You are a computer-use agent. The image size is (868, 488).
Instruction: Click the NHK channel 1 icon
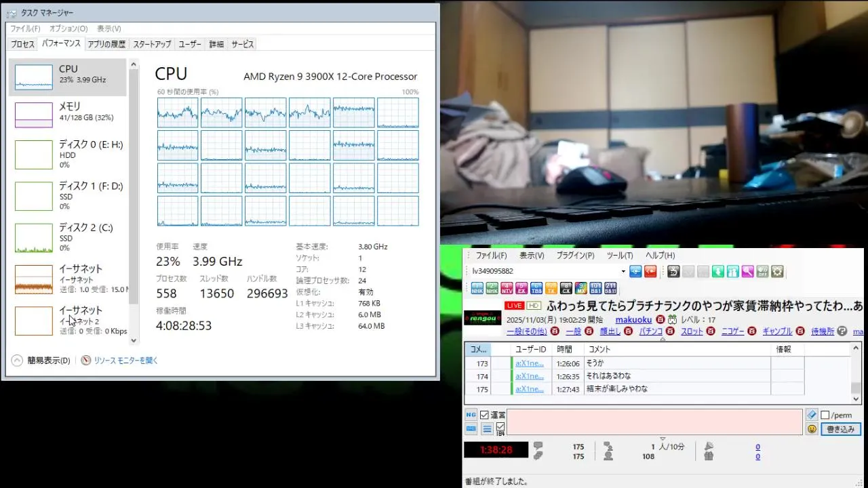pos(477,288)
